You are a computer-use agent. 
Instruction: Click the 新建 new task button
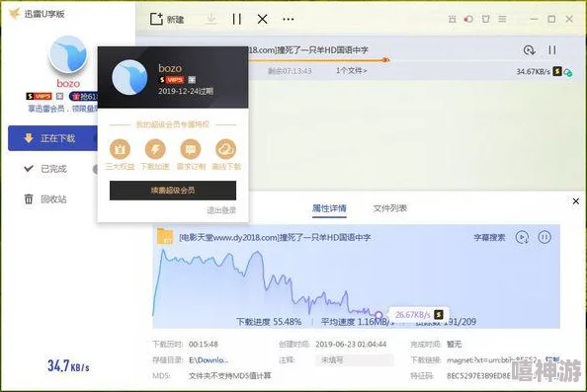167,19
